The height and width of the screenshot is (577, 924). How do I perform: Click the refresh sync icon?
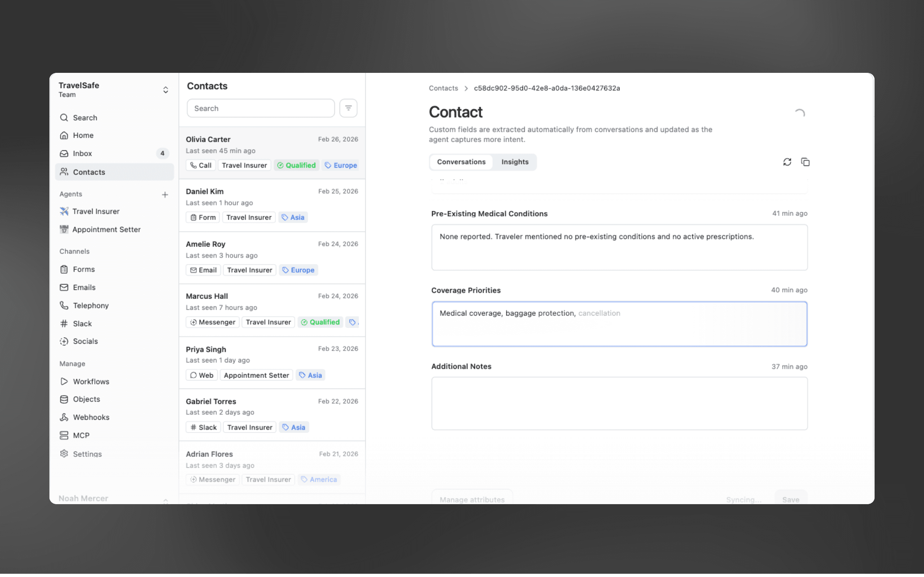pos(787,162)
